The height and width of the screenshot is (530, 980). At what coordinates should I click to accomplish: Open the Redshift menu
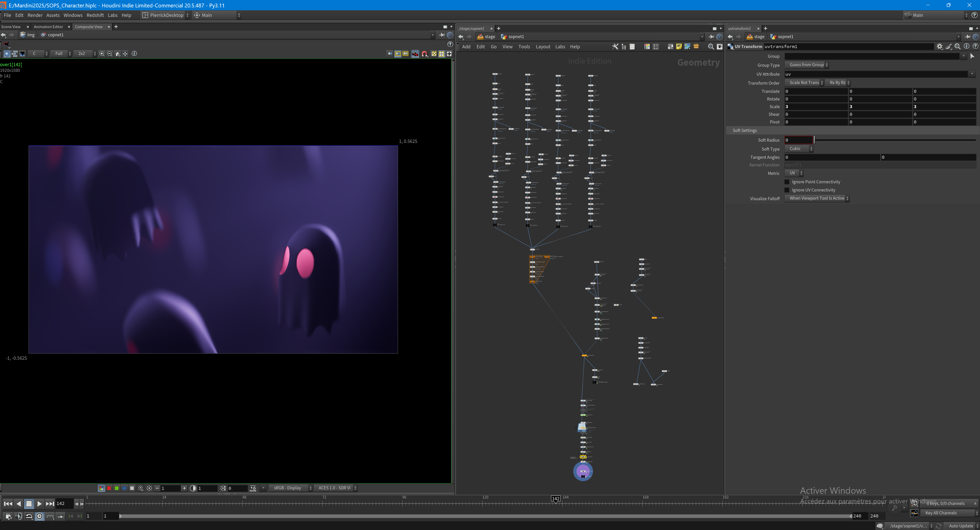[x=95, y=15]
